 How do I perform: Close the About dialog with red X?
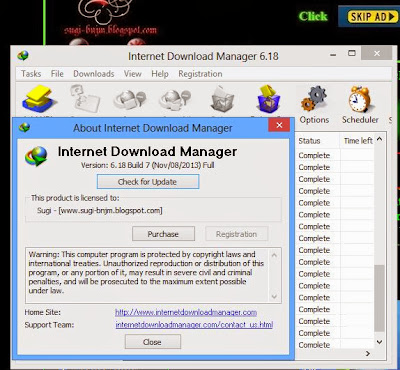click(x=279, y=125)
